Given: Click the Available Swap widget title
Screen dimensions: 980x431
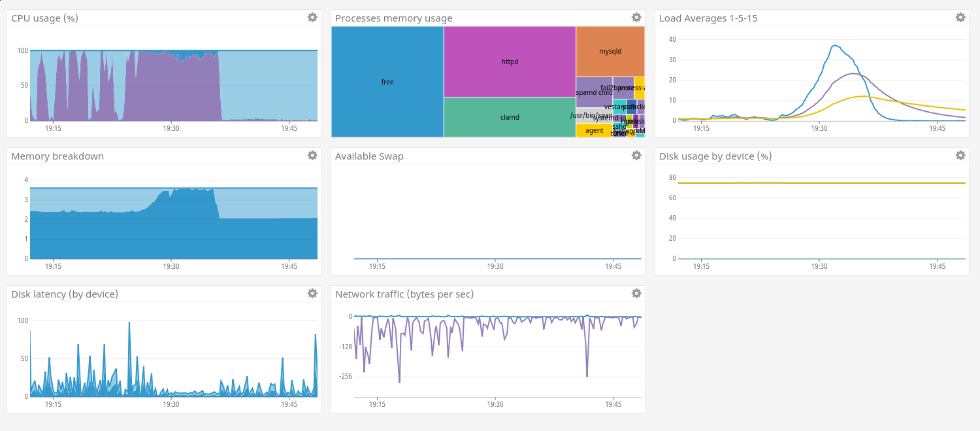Looking at the screenshot, I should tap(369, 156).
